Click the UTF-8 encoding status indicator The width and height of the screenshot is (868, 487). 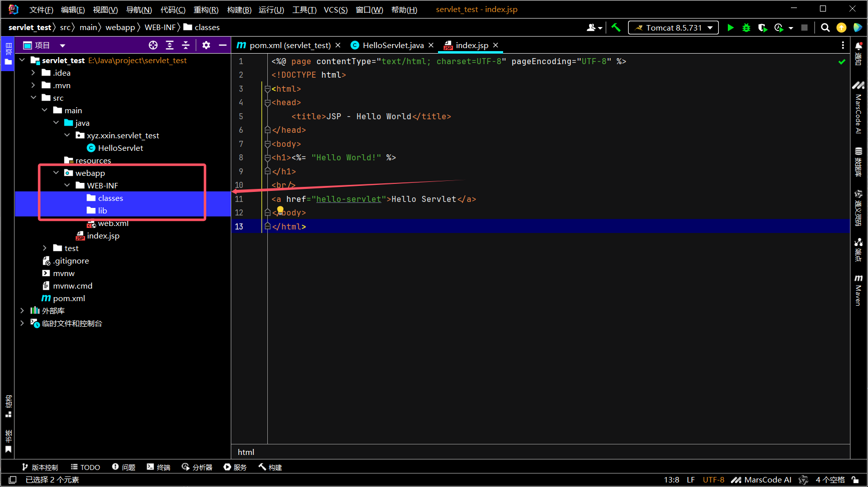(713, 480)
